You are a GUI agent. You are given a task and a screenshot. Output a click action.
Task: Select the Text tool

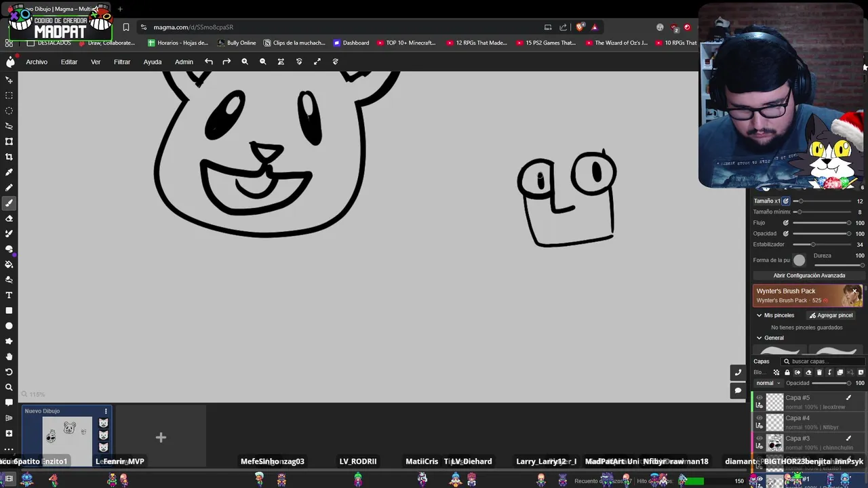tap(9, 295)
